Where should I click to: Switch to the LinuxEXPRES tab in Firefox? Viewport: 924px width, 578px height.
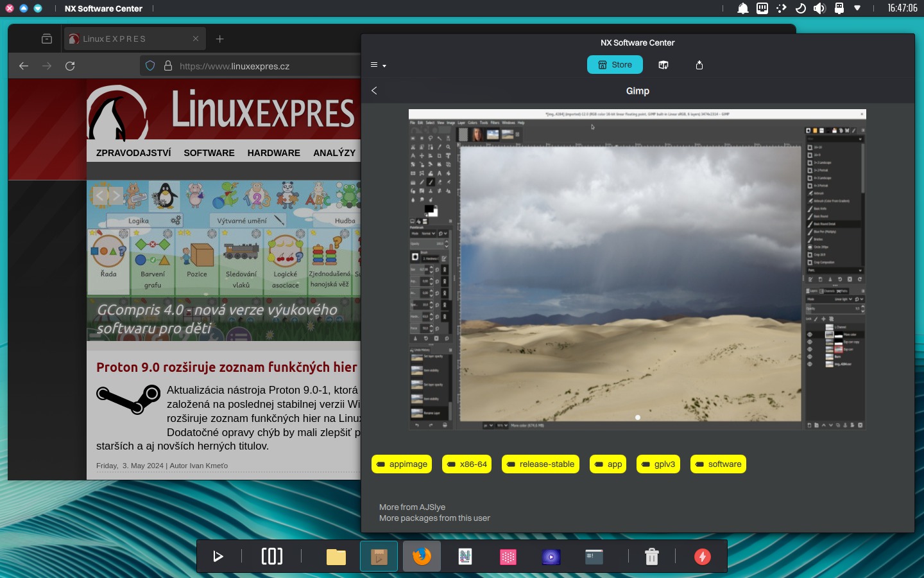click(134, 39)
